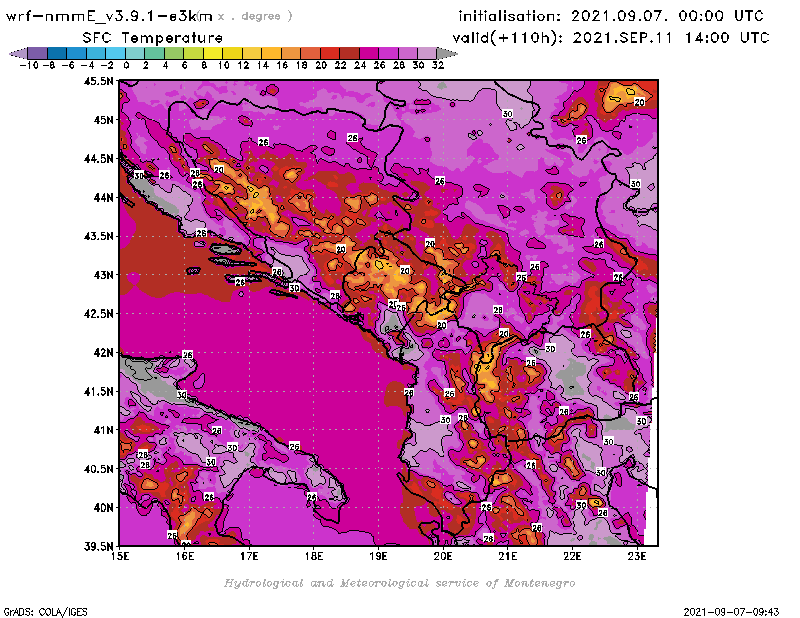Click the red legend swatch between 20 and 22
This screenshot has width=800, height=618.
tap(329, 54)
